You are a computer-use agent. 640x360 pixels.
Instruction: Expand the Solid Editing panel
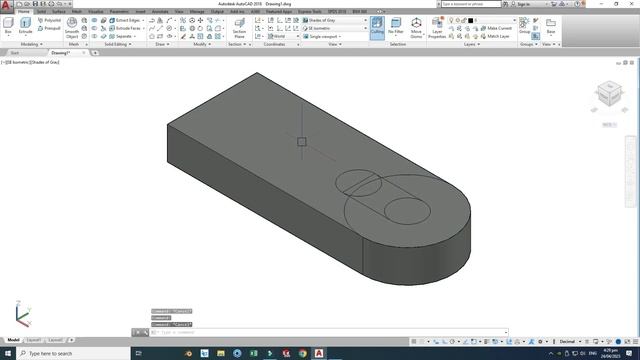[118, 44]
